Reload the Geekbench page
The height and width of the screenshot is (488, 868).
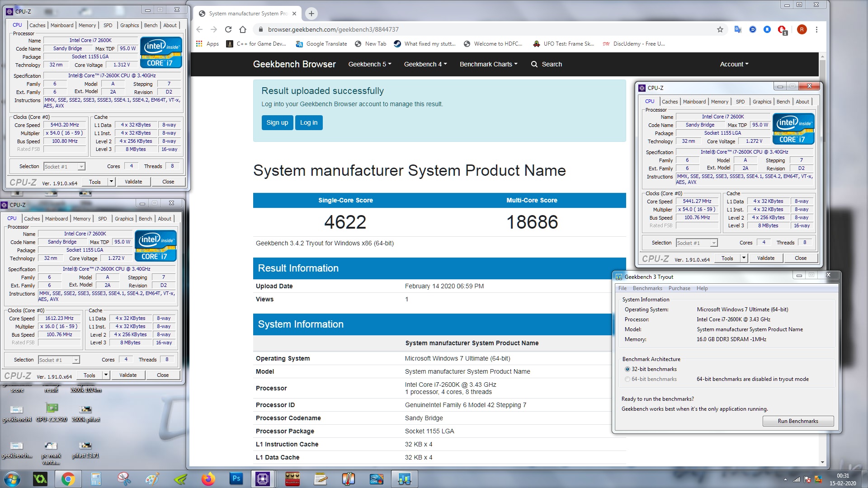tap(228, 29)
